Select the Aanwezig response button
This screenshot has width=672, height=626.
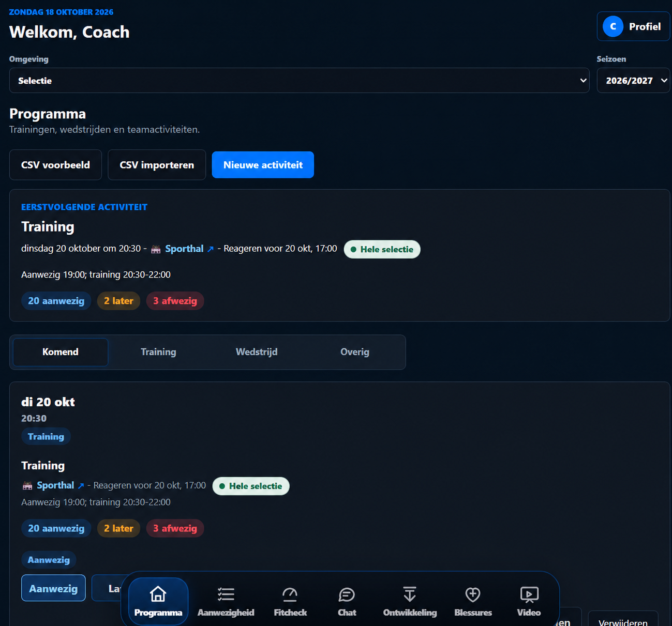pyautogui.click(x=53, y=588)
